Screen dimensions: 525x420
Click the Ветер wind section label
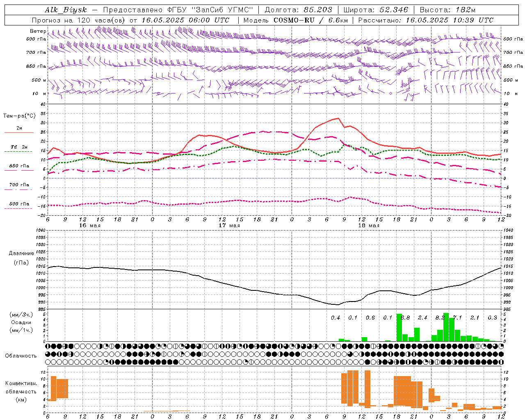coord(38,31)
